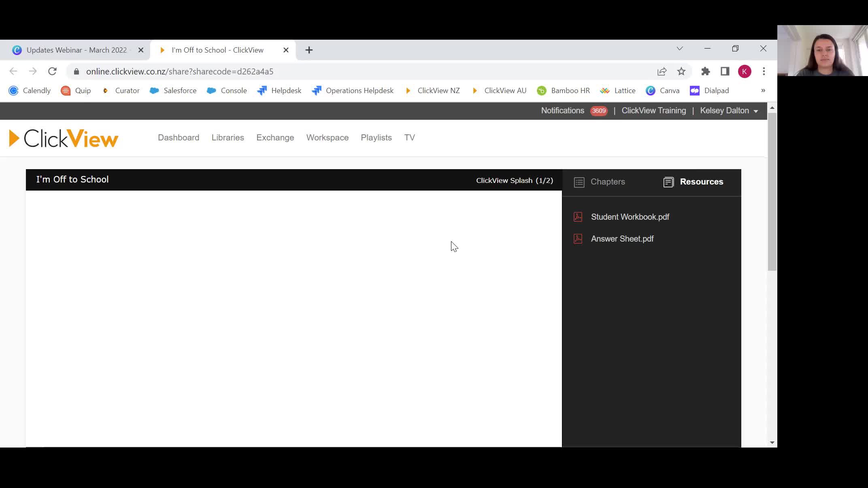
Task: Click the PDF icon beside Student Workbook.pdf
Action: [x=578, y=216]
